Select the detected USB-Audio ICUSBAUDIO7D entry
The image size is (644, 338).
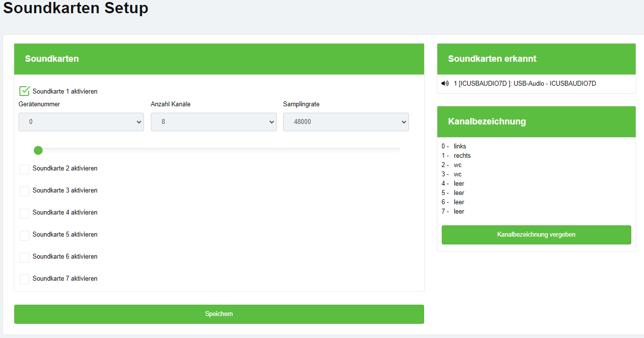click(x=525, y=83)
